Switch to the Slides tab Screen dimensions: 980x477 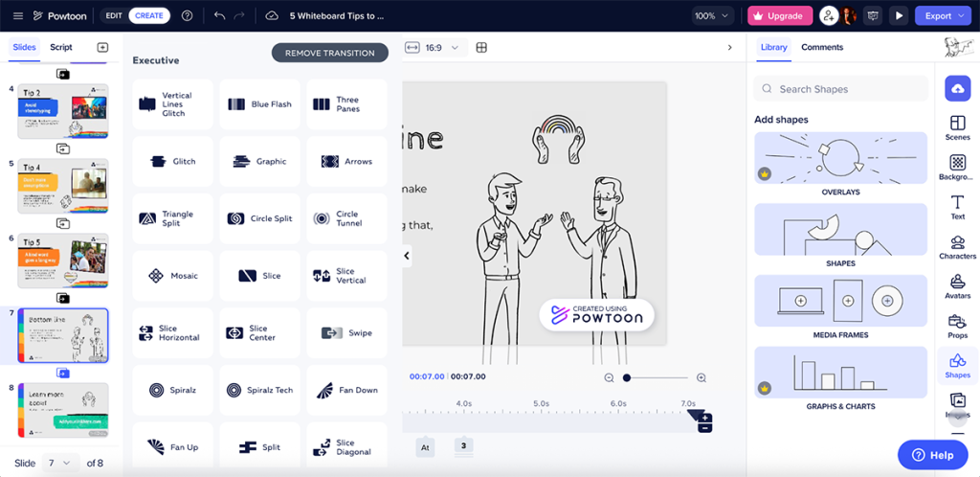(x=24, y=48)
